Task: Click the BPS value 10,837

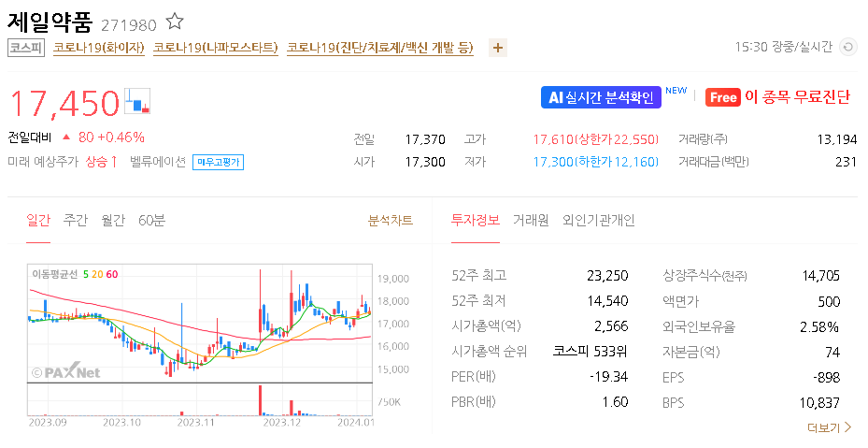Action: tap(819, 403)
